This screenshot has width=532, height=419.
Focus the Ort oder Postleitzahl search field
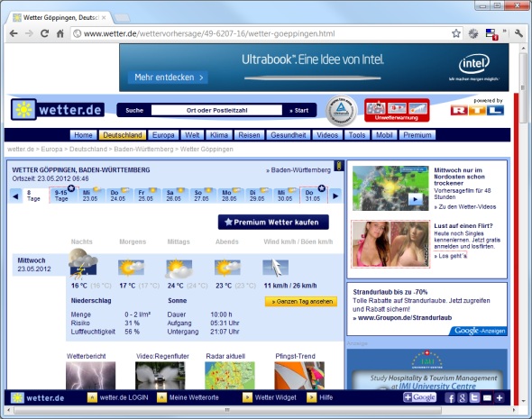click(x=216, y=110)
